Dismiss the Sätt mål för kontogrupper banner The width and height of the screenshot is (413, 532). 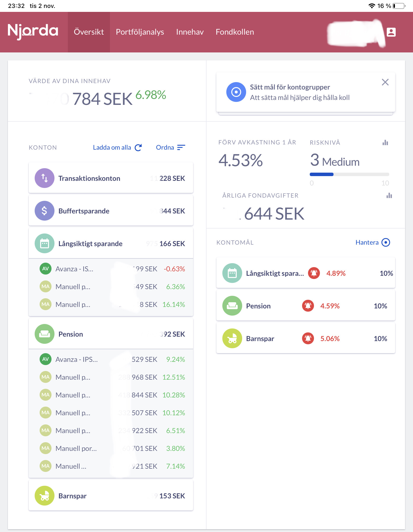385,82
